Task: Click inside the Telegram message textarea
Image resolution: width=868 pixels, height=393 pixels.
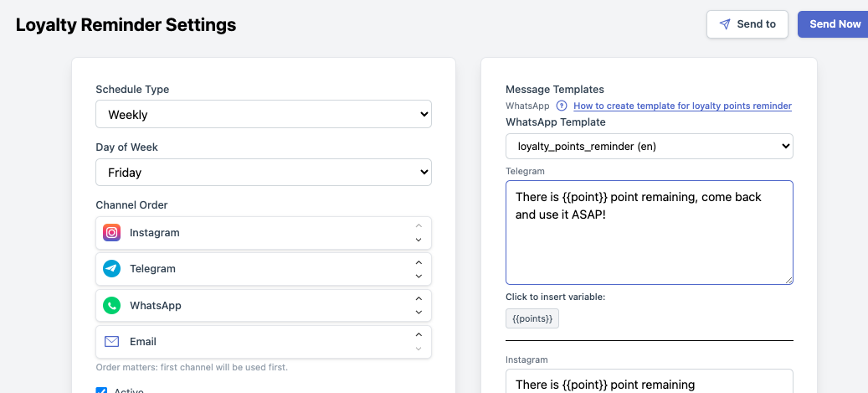Action: (x=650, y=232)
